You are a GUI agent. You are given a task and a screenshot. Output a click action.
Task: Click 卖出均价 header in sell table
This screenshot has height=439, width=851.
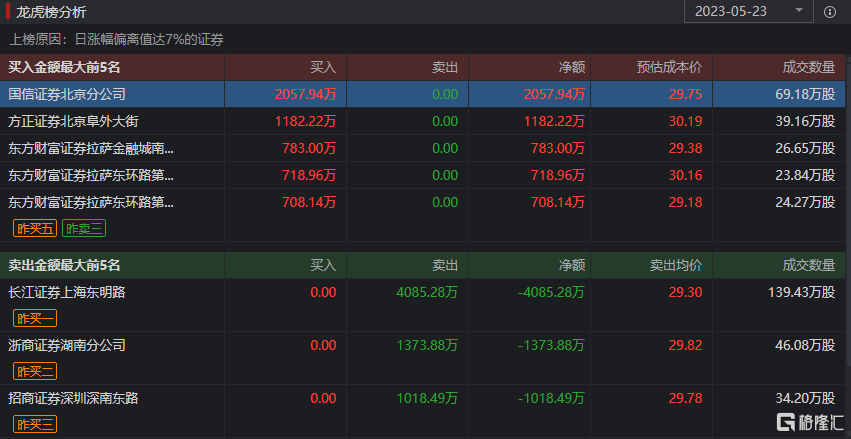(676, 265)
